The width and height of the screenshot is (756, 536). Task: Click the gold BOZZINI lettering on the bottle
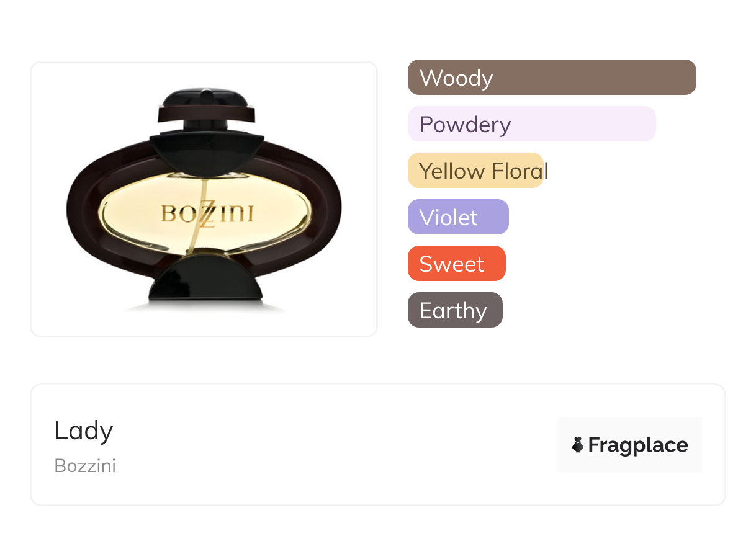pyautogui.click(x=236, y=215)
